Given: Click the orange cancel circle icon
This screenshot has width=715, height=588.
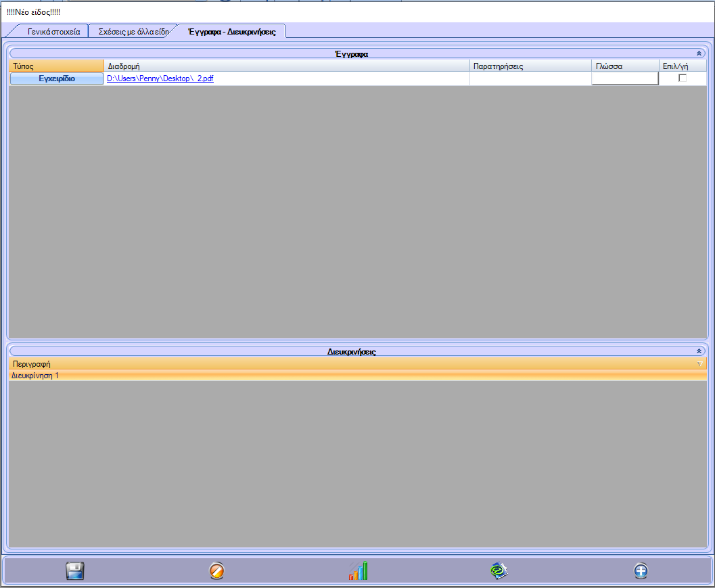Looking at the screenshot, I should pos(216,571).
